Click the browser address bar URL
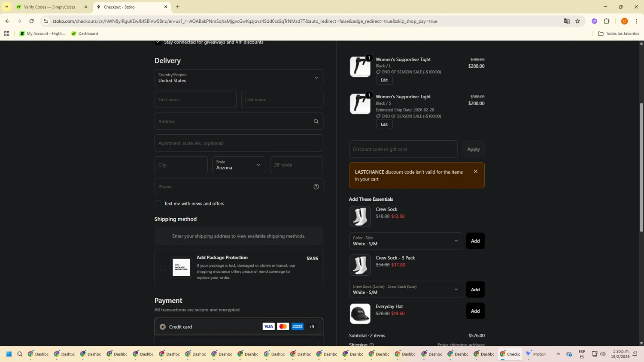 click(245, 21)
